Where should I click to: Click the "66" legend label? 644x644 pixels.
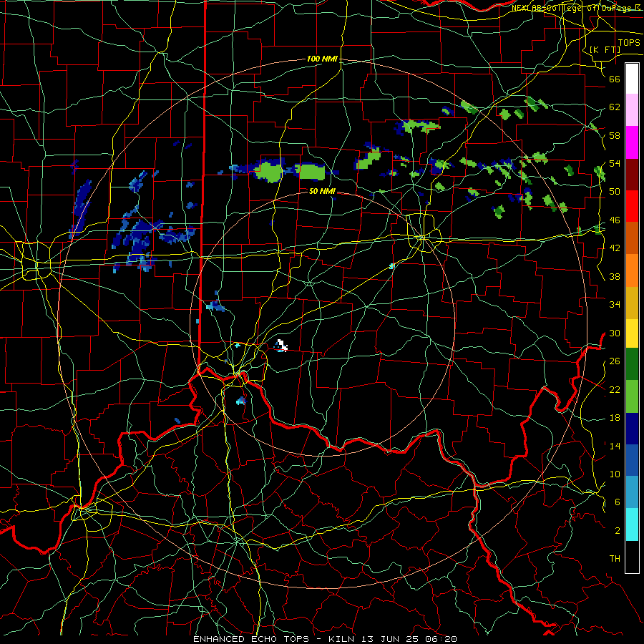pos(615,79)
